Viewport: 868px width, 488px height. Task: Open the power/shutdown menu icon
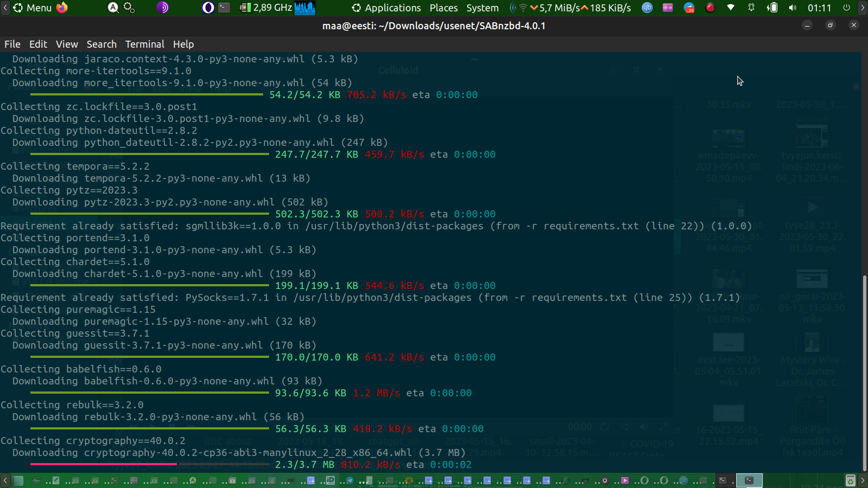(846, 8)
